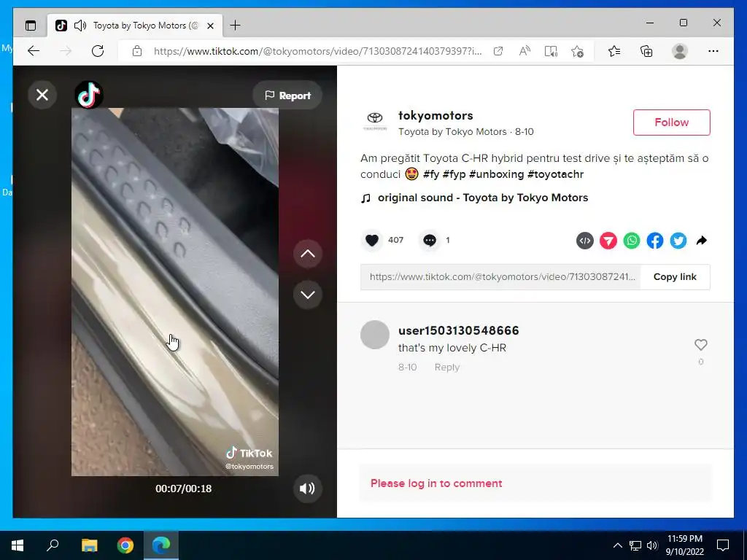Open tokyomotors profile avatar
This screenshot has width=747, height=560.
375,122
